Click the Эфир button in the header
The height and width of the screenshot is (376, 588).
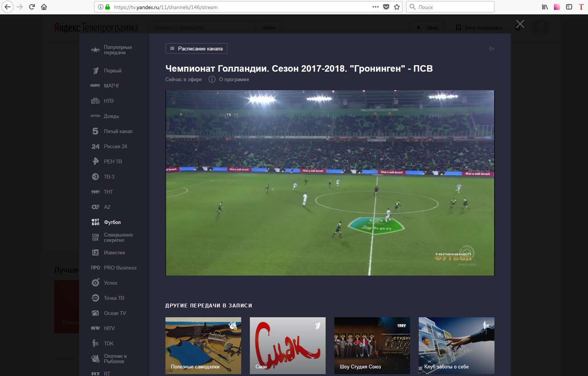427,28
